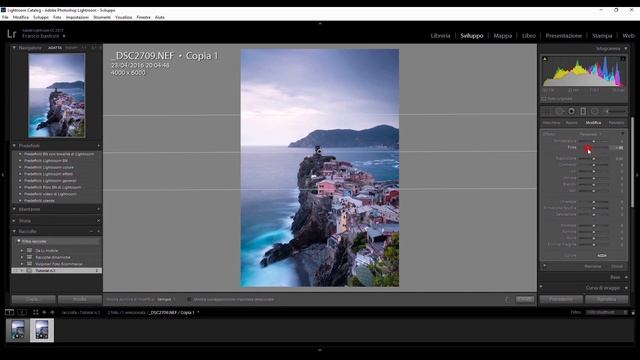Collapse the Navigatore panel
The height and width of the screenshot is (360, 640).
point(14,48)
